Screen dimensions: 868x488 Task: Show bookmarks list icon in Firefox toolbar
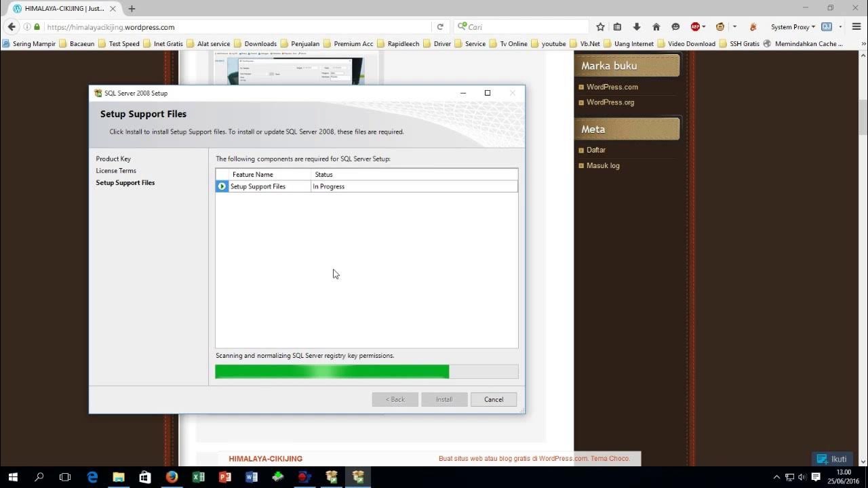point(617,27)
